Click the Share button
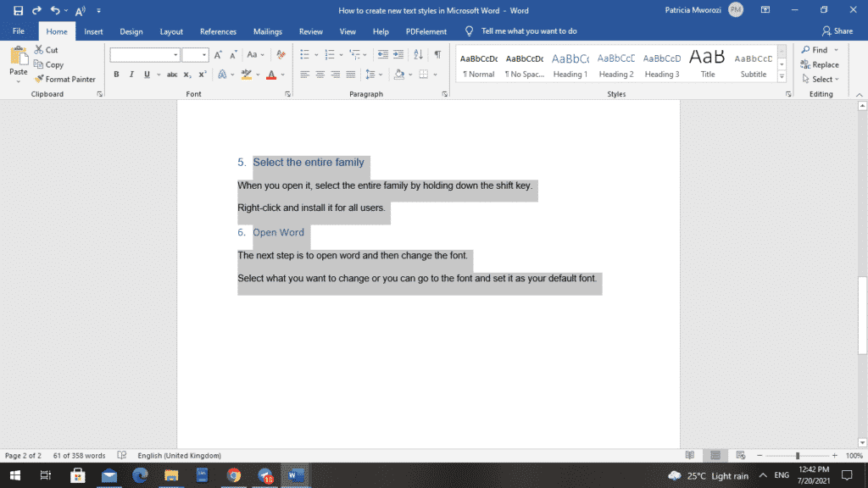The image size is (868, 488). click(837, 31)
